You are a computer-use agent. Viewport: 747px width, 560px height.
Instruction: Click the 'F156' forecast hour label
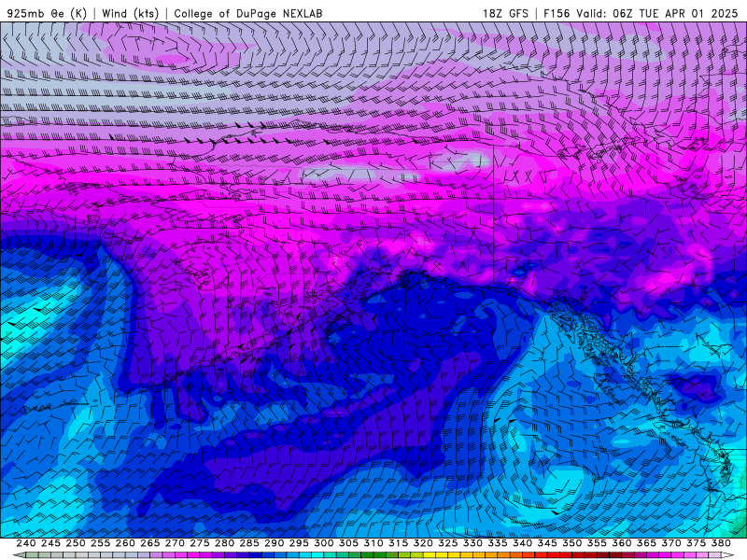click(x=557, y=13)
